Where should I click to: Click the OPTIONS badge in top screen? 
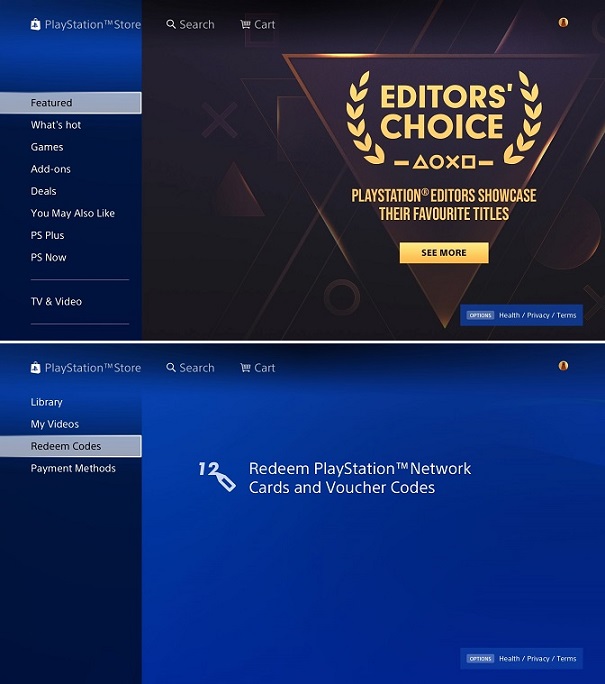coord(480,315)
